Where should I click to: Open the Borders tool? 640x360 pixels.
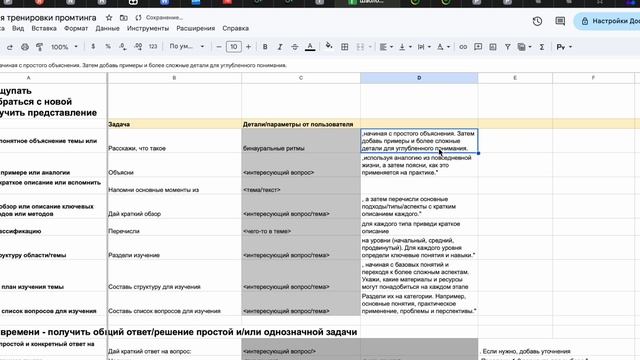tap(344, 47)
